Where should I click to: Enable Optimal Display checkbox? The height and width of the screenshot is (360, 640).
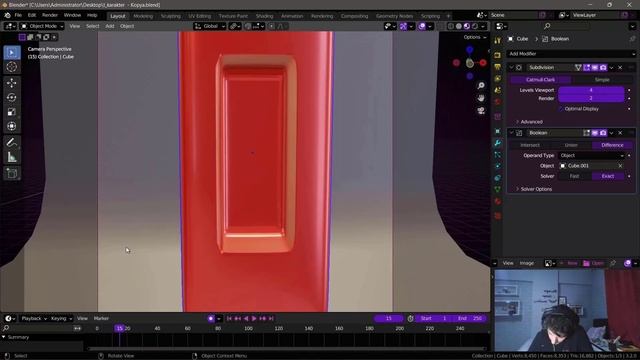(561, 109)
